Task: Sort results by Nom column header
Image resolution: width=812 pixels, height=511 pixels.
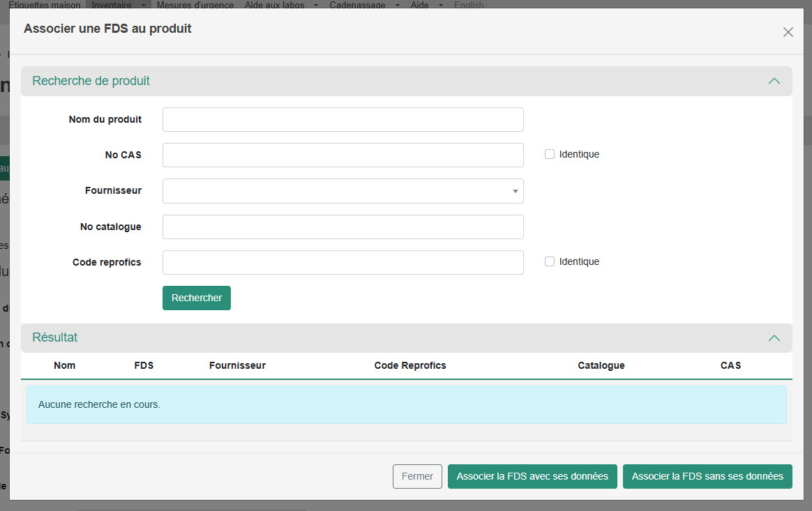Action: [x=64, y=365]
